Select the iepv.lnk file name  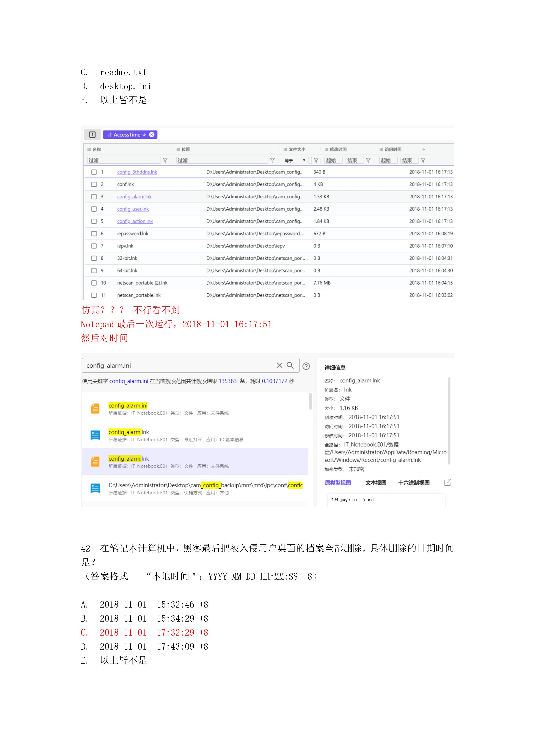(125, 246)
